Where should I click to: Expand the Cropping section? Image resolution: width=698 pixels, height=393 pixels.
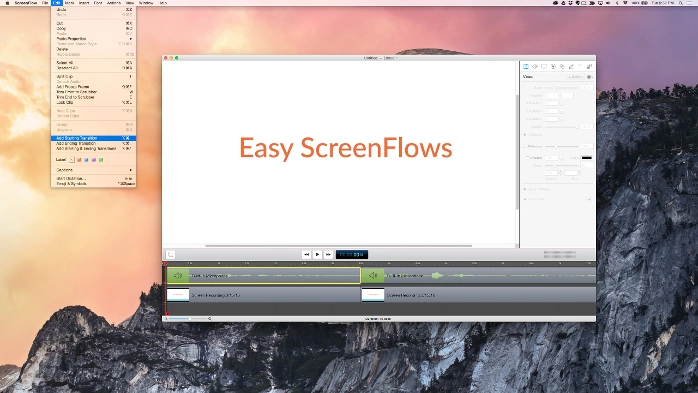(525, 134)
